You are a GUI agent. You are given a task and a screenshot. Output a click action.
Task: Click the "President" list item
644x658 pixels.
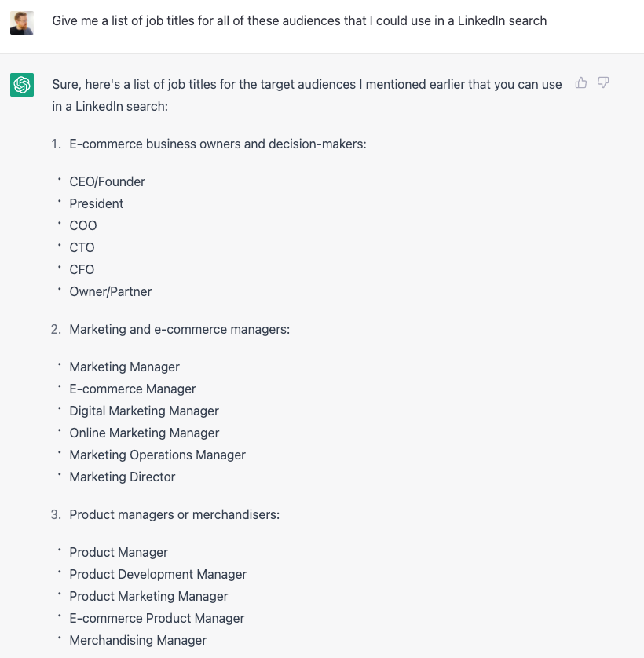pos(96,203)
